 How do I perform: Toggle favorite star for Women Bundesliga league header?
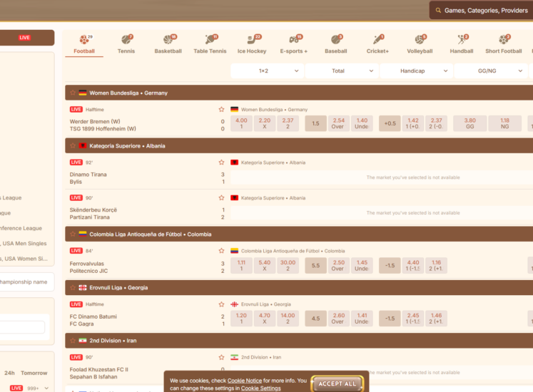(x=72, y=93)
